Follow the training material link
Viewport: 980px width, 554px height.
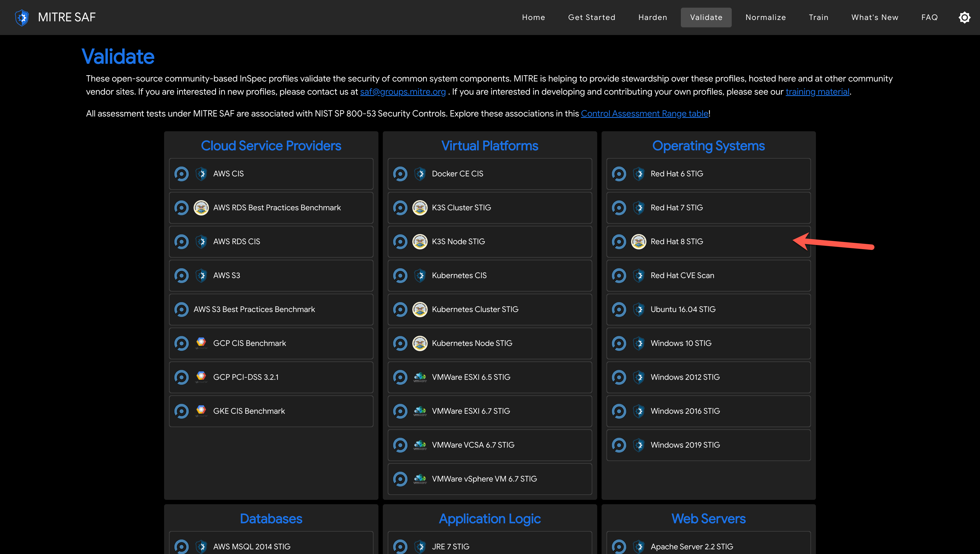point(818,92)
